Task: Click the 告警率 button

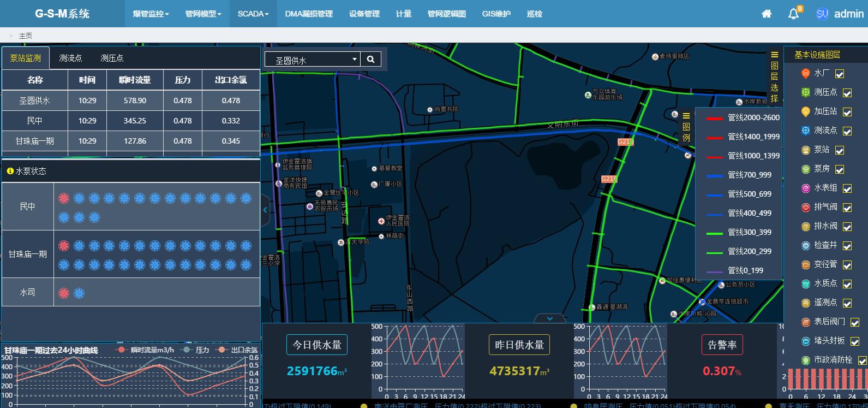Action: 722,345
